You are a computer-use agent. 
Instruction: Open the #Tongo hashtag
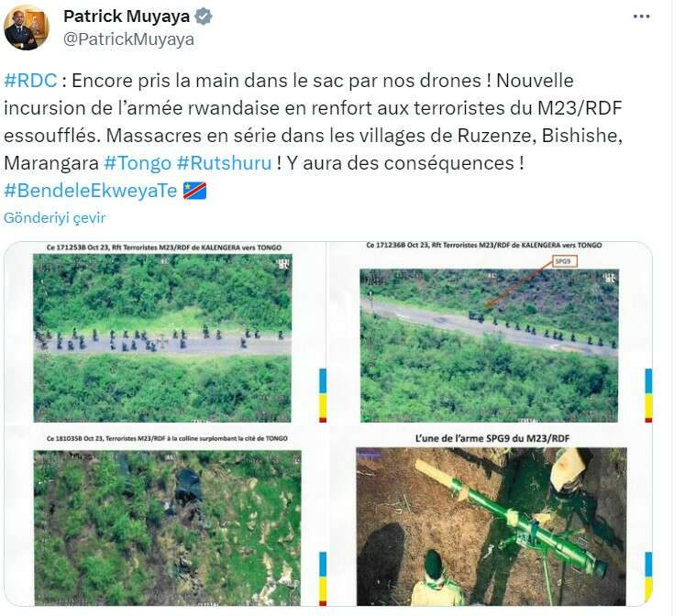coord(138,163)
